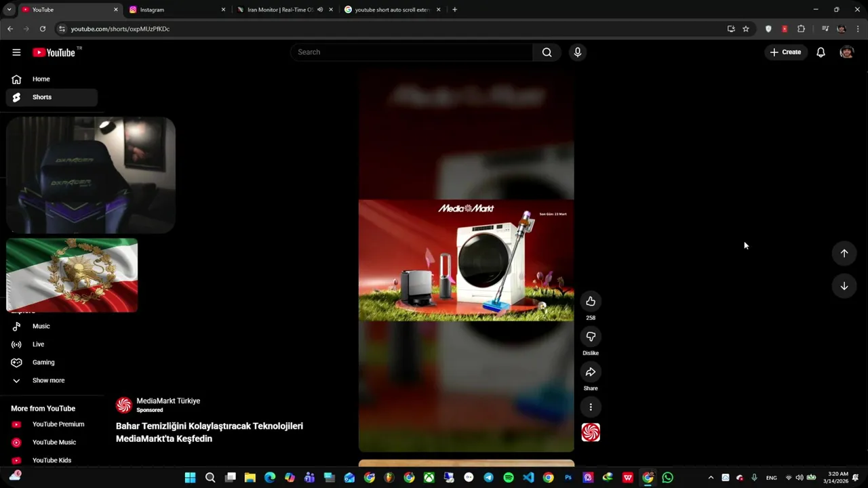
Task: Click the install app icon in address bar
Action: coord(731,29)
